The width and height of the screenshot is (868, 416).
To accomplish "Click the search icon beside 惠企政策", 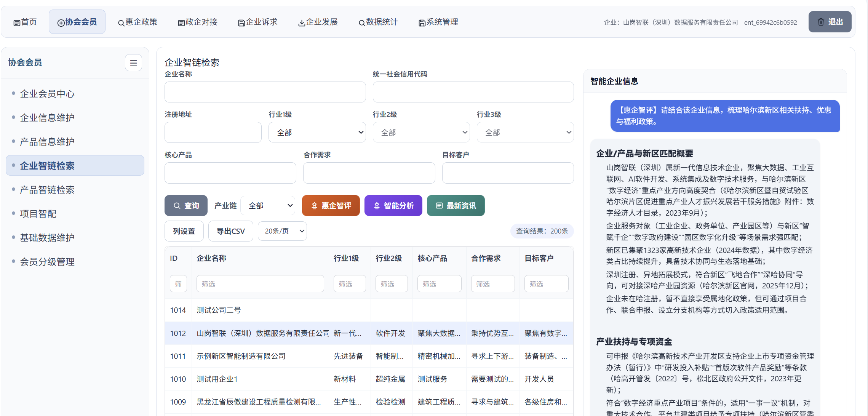I will (121, 23).
